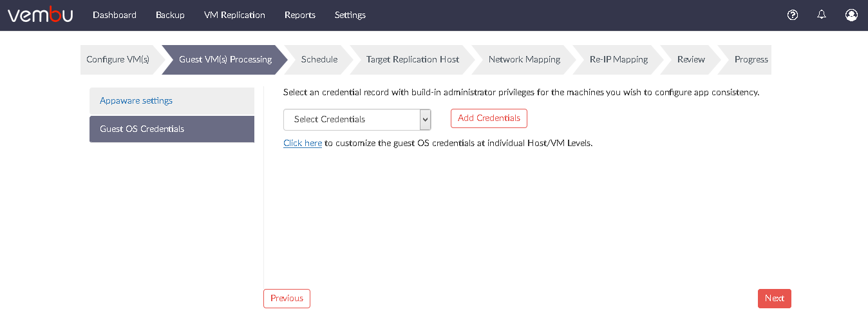Proceed with the Next button
The height and width of the screenshot is (325, 868).
775,299
